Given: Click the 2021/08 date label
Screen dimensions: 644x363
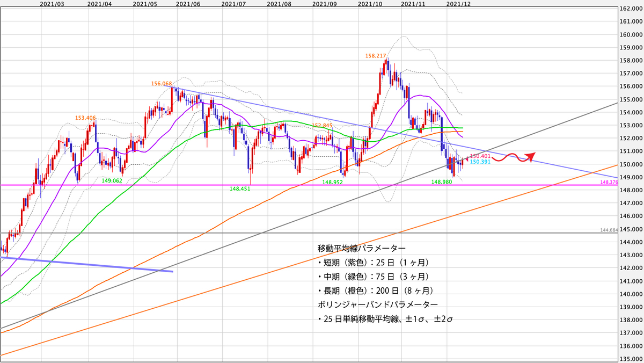Looking at the screenshot, I should 279,3.
